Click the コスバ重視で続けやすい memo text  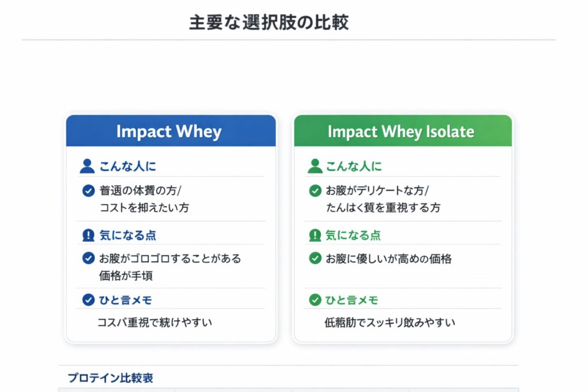pyautogui.click(x=156, y=323)
